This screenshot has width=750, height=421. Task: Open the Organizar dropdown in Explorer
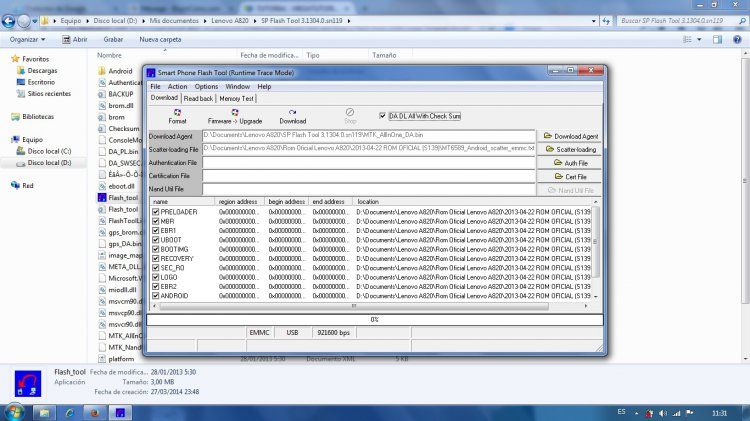click(x=27, y=40)
